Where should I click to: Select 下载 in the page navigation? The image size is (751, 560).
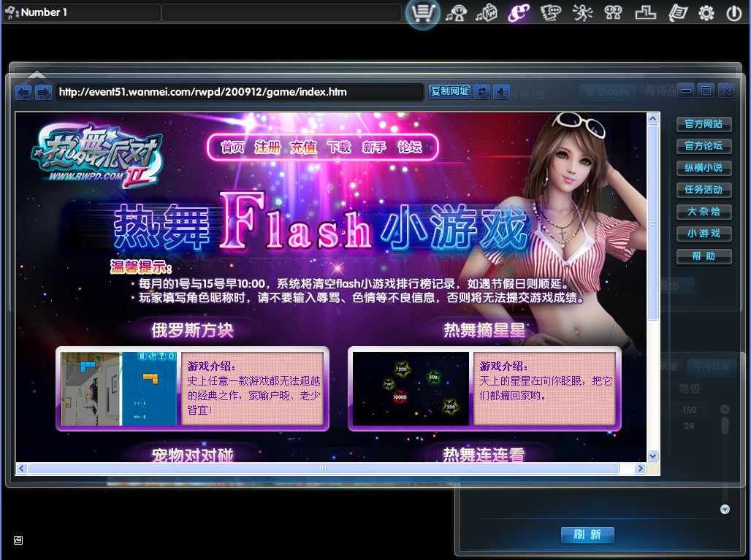point(339,147)
